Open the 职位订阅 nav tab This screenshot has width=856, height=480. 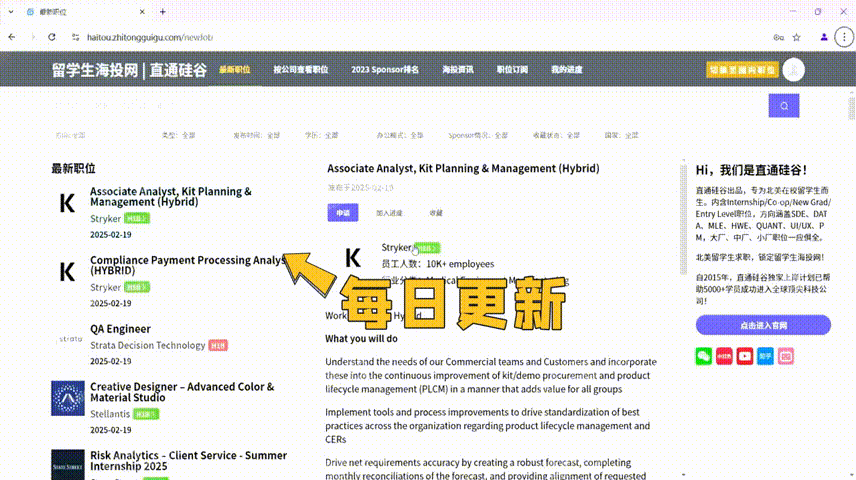[x=512, y=69]
